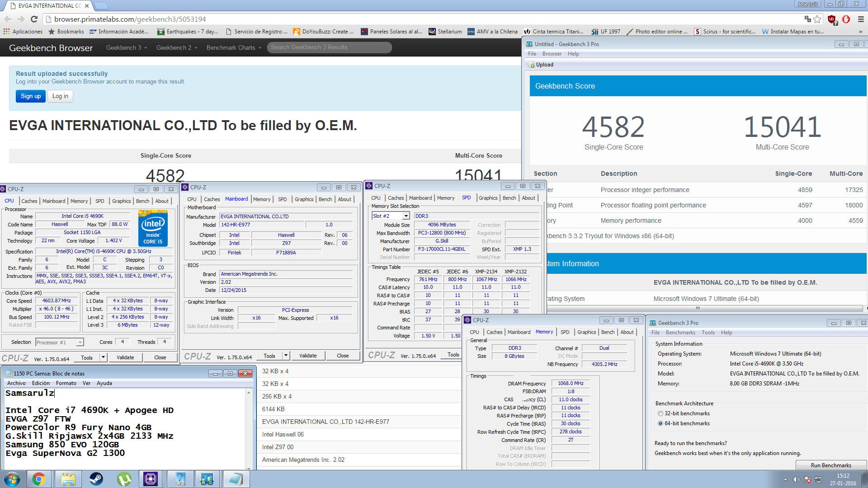The width and height of the screenshot is (868, 488).
Task: Click the translate icon in address bar
Action: pyautogui.click(x=807, y=19)
